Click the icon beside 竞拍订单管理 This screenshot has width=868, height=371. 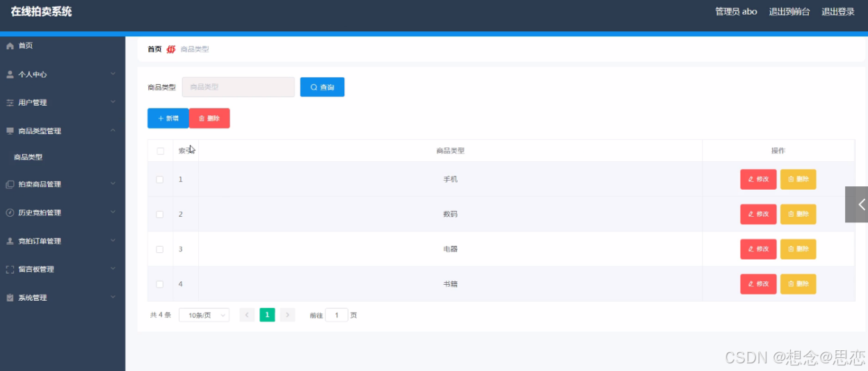coord(10,241)
